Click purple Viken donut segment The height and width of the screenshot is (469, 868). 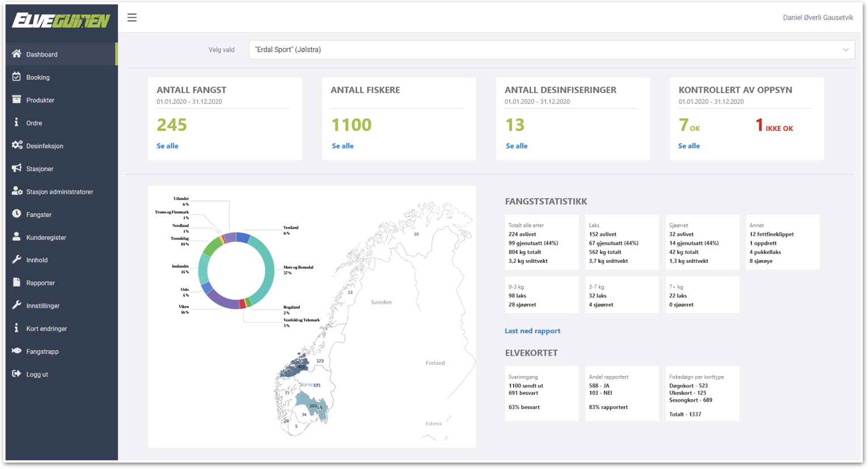(x=223, y=301)
